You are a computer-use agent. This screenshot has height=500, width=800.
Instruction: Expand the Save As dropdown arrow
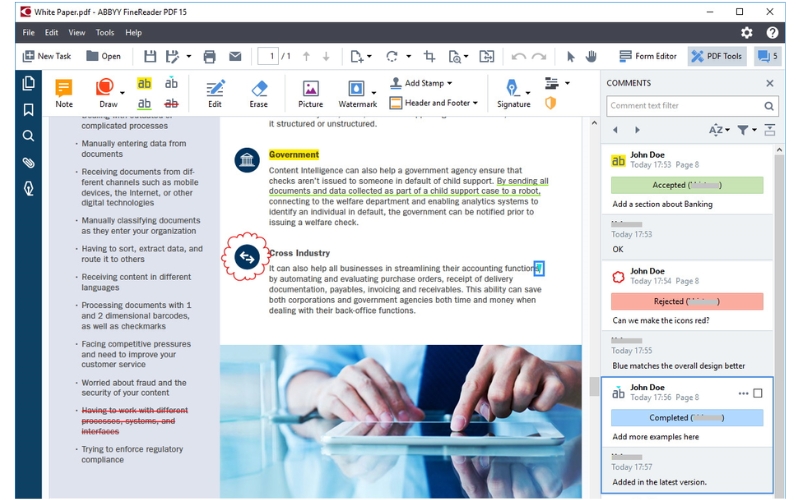[188, 56]
